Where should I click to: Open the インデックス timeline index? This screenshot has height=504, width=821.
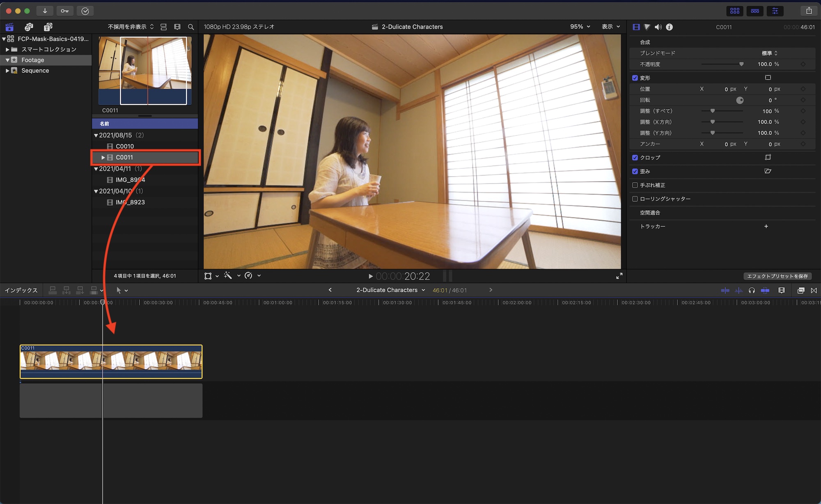(21, 290)
